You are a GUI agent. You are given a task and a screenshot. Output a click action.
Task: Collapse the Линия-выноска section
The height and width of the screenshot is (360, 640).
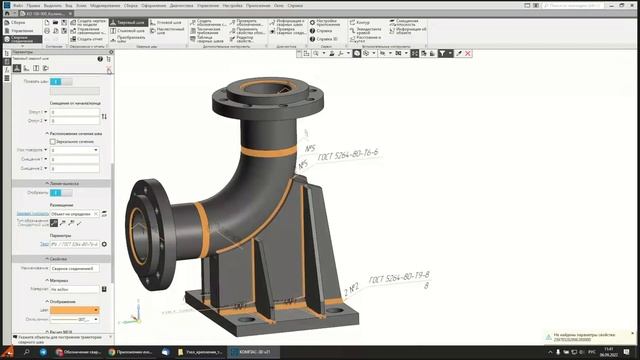coord(47,184)
